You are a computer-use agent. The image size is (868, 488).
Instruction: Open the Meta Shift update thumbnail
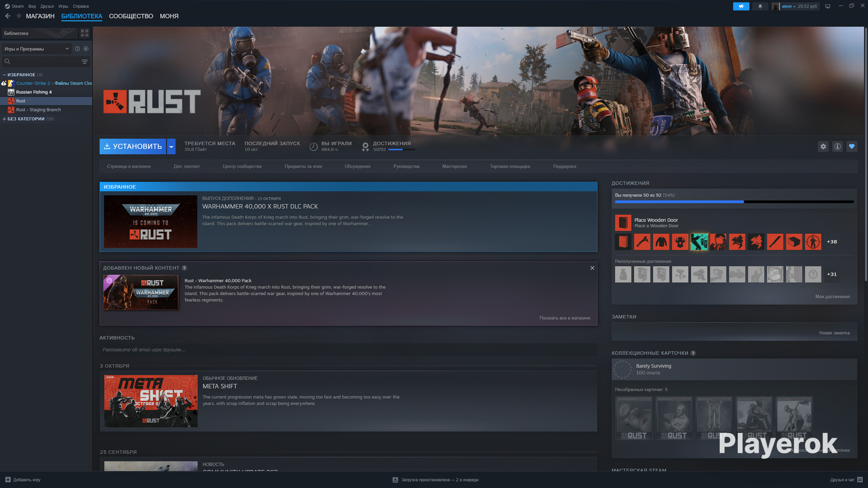tap(151, 401)
